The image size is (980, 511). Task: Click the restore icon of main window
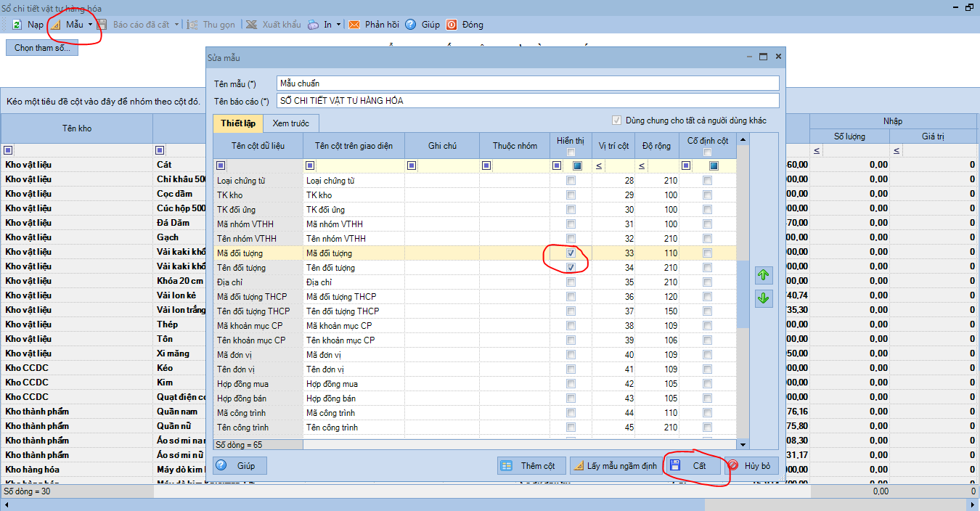[x=969, y=8]
